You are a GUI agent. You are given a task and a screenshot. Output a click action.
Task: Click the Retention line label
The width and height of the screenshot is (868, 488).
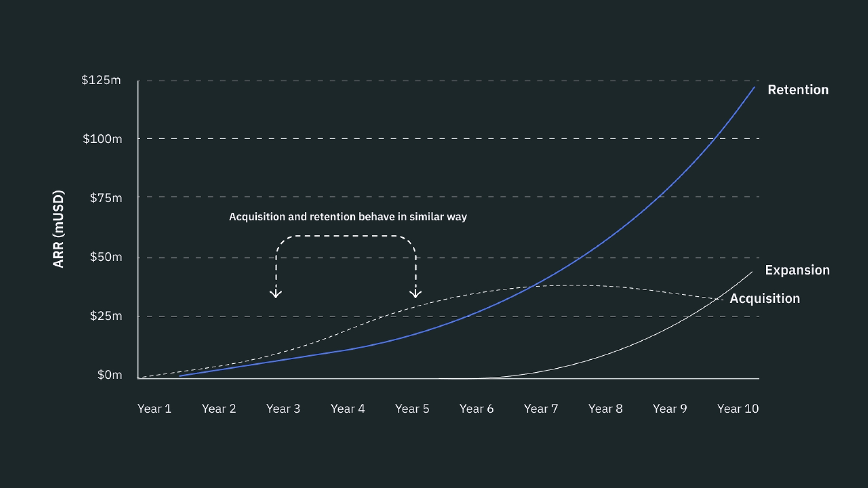[798, 90]
